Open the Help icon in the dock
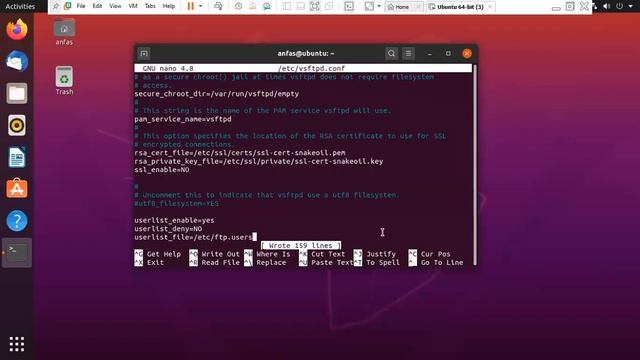This screenshot has height=360, width=640. tap(17, 221)
